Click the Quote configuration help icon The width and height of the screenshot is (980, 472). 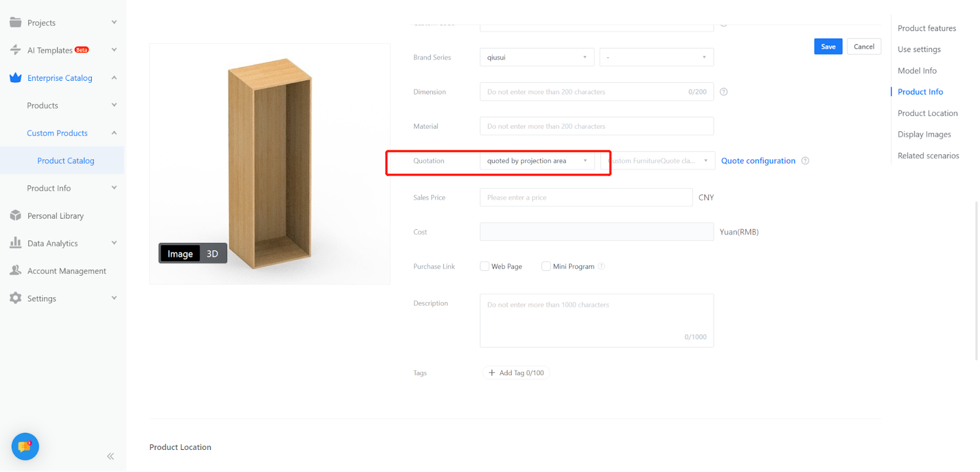[805, 161]
